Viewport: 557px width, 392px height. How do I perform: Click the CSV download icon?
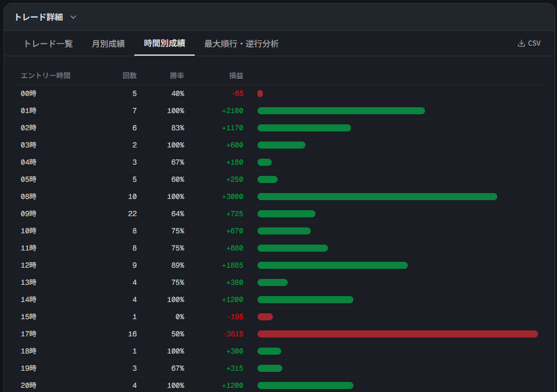coord(521,43)
